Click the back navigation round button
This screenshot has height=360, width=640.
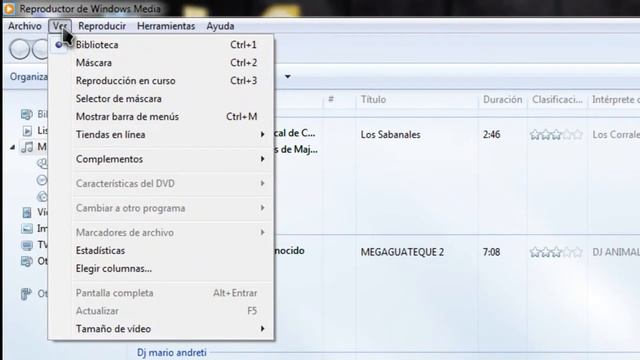[19, 49]
